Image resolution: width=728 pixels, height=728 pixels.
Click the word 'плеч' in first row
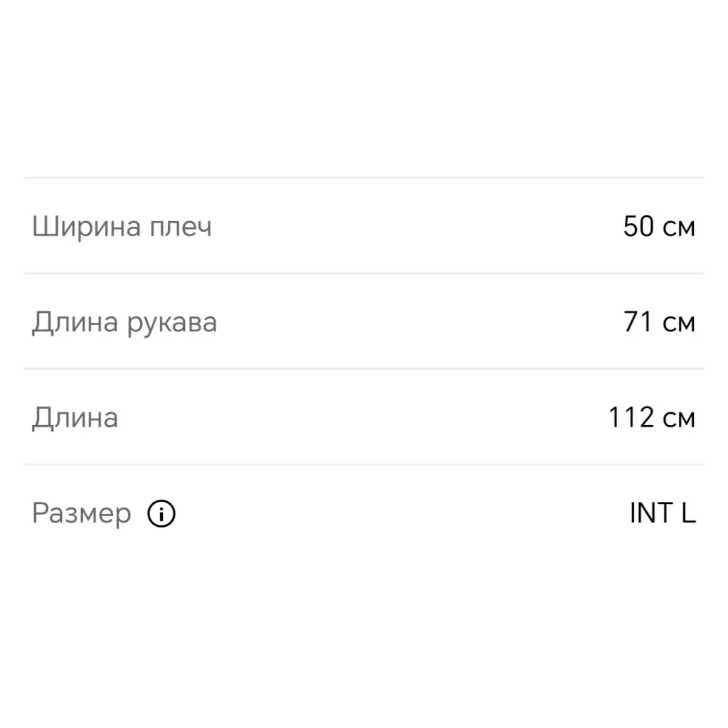[181, 227]
